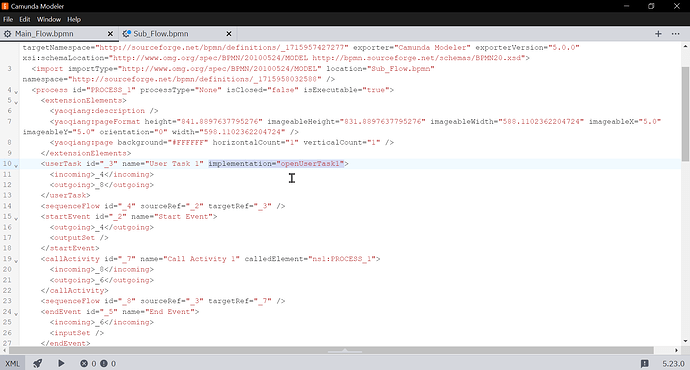Click the Sub_Flow tab file icon
Image resolution: width=690 pixels, height=370 pixels.
coord(126,34)
